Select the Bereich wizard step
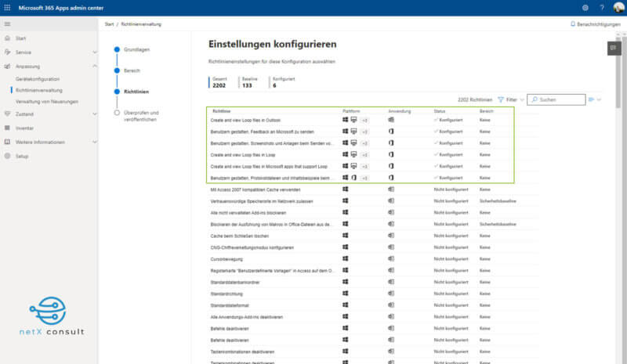Image resolution: width=627 pixels, height=364 pixels. pos(131,70)
